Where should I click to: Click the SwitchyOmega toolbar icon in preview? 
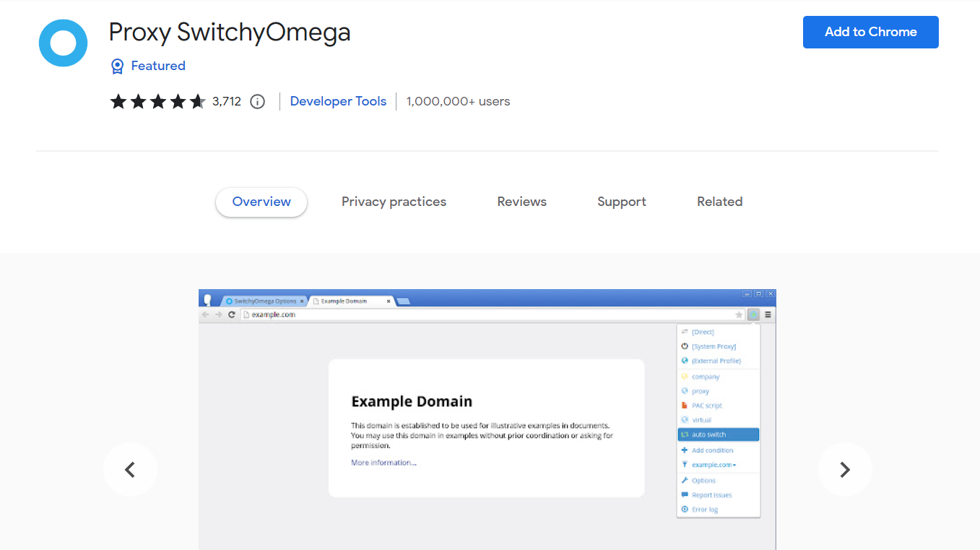click(753, 314)
